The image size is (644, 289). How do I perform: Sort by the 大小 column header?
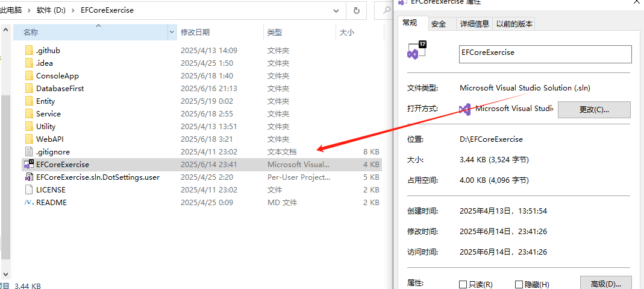pyautogui.click(x=360, y=32)
